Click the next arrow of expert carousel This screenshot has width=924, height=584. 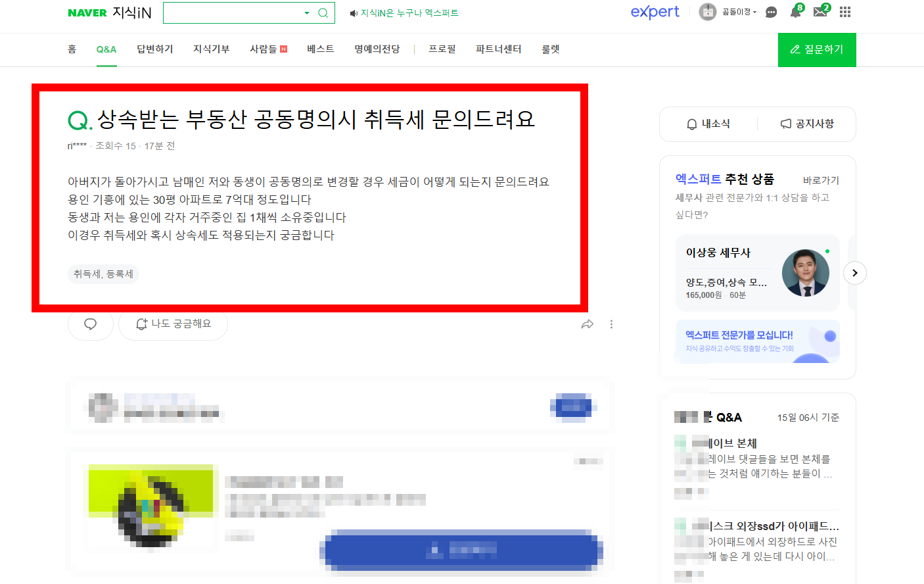click(854, 273)
